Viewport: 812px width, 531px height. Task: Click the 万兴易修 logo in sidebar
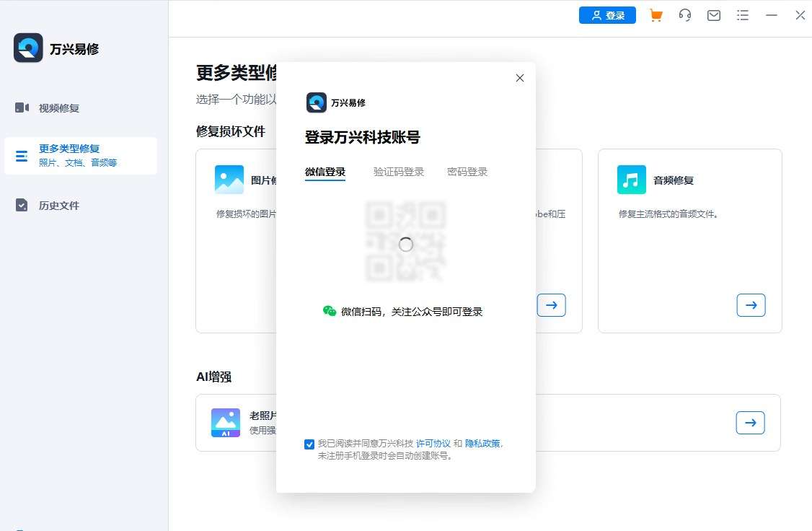click(x=28, y=48)
